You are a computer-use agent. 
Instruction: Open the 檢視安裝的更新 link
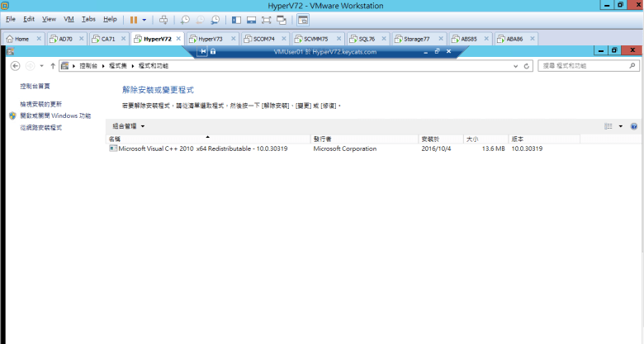[41, 104]
